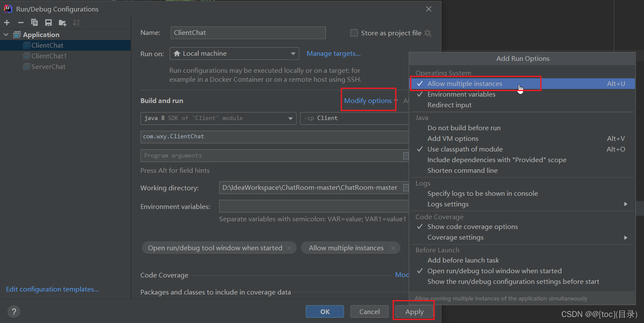This screenshot has width=644, height=323.
Task: Click Application folder icon in tree
Action: pyautogui.click(x=17, y=35)
